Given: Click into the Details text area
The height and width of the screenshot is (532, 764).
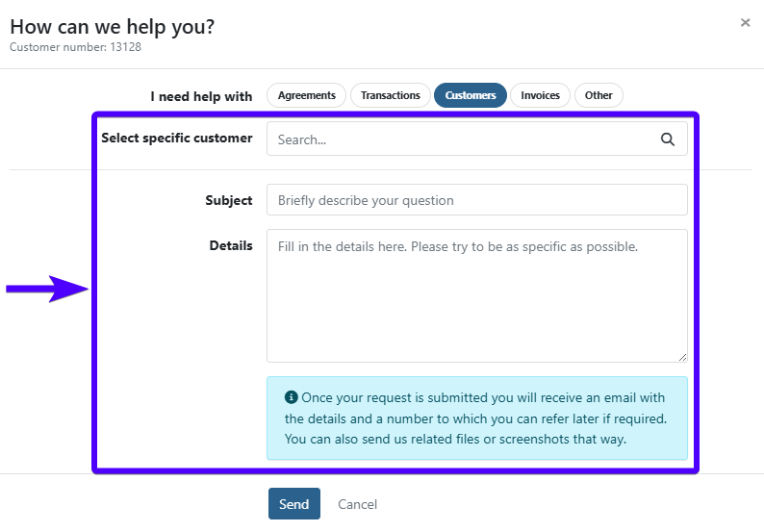Looking at the screenshot, I should [476, 295].
